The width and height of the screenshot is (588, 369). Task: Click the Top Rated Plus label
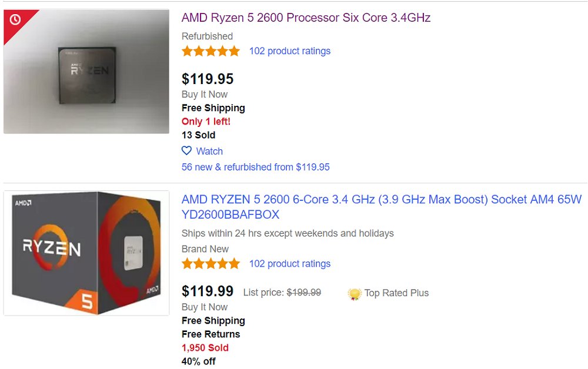click(396, 293)
